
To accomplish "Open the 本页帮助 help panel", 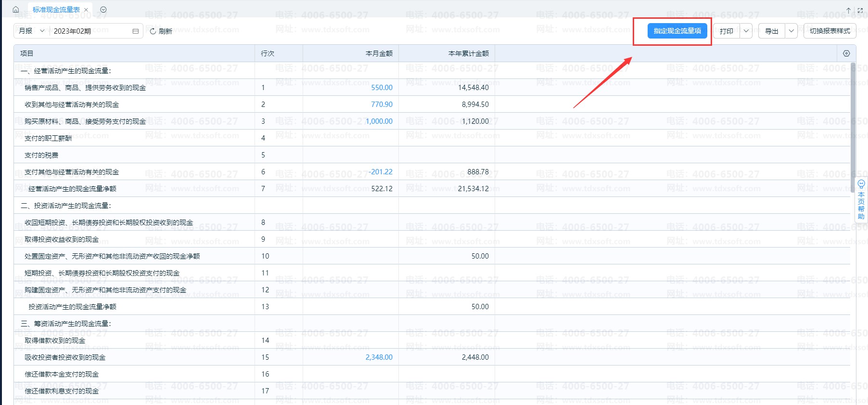I will coord(861,199).
